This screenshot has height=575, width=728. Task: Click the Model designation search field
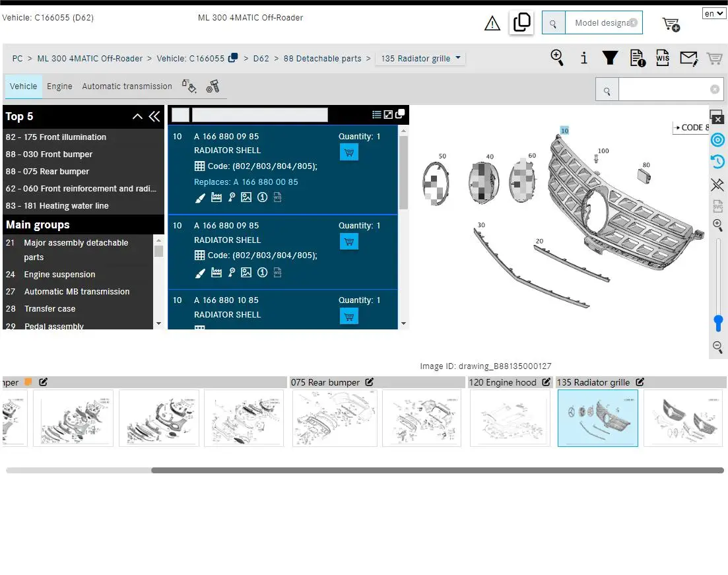tap(603, 22)
